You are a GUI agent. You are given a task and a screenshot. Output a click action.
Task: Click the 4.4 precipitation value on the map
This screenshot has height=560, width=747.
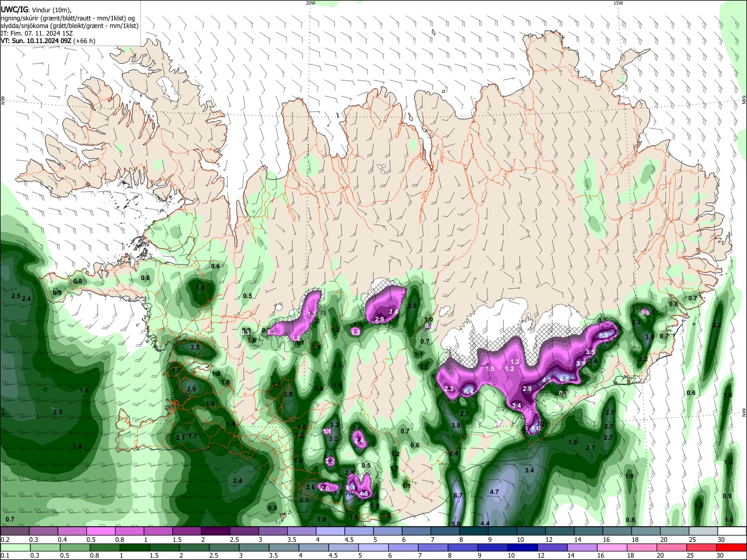point(485,523)
